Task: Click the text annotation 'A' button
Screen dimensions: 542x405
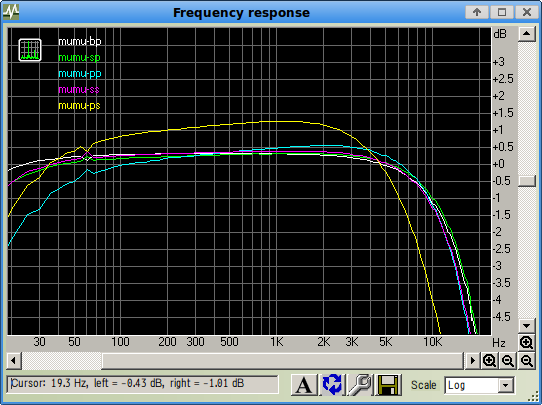Action: pos(304,385)
